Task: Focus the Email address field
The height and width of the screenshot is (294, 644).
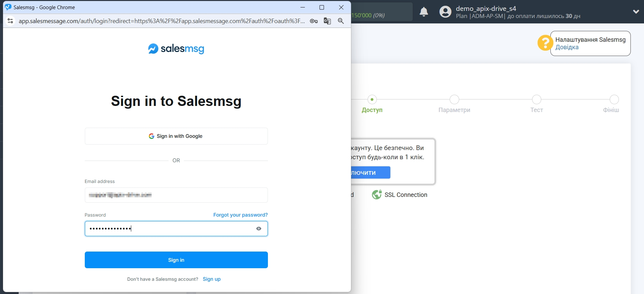Action: (176, 195)
